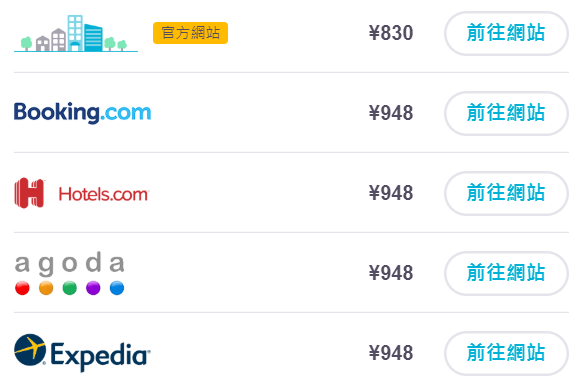
Task: Select the ¥830 official website price
Action: pyautogui.click(x=391, y=33)
